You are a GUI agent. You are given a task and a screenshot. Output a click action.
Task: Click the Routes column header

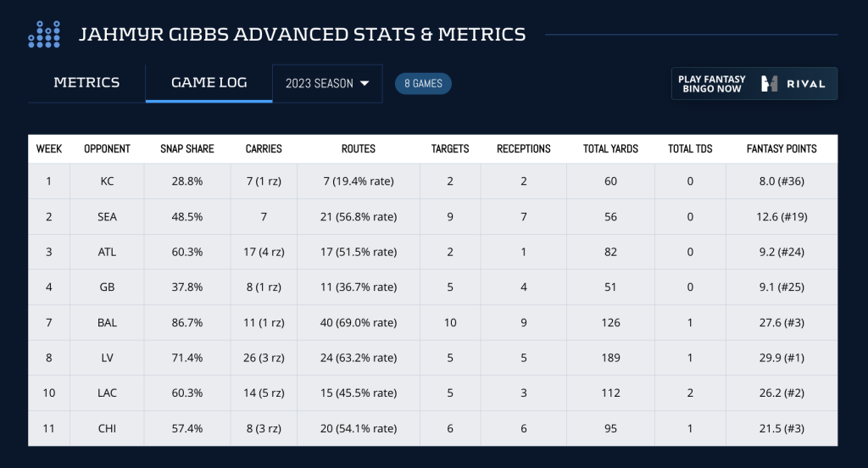click(358, 148)
